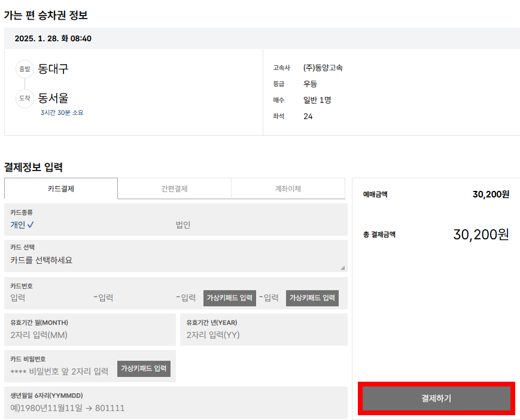Open virtual keypad for card password
This screenshot has width=520, height=420.
click(144, 369)
